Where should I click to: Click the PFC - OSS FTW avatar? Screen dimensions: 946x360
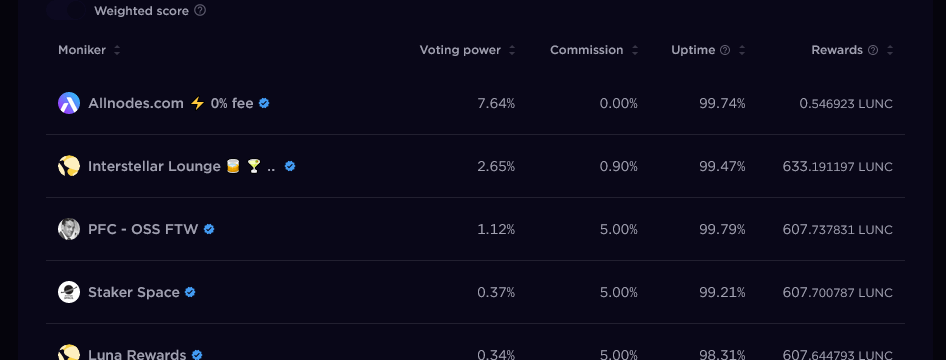click(69, 229)
